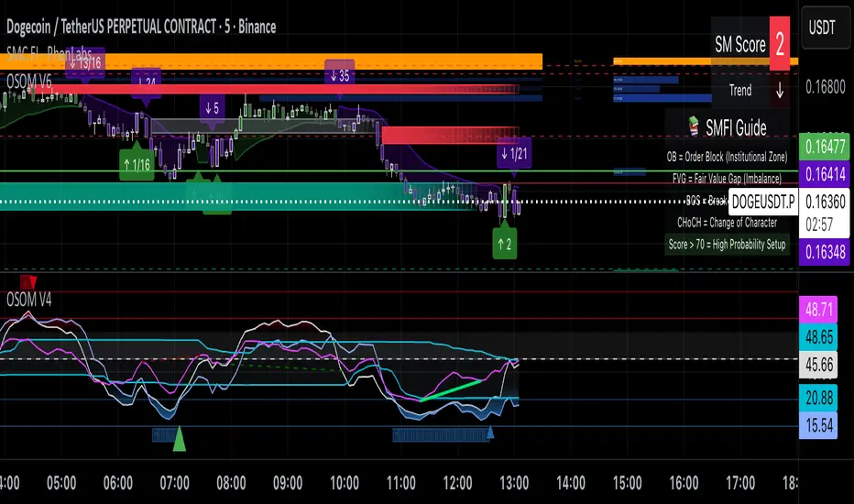Select the OSOM V4 indicator title
The width and height of the screenshot is (854, 504).
29,299
